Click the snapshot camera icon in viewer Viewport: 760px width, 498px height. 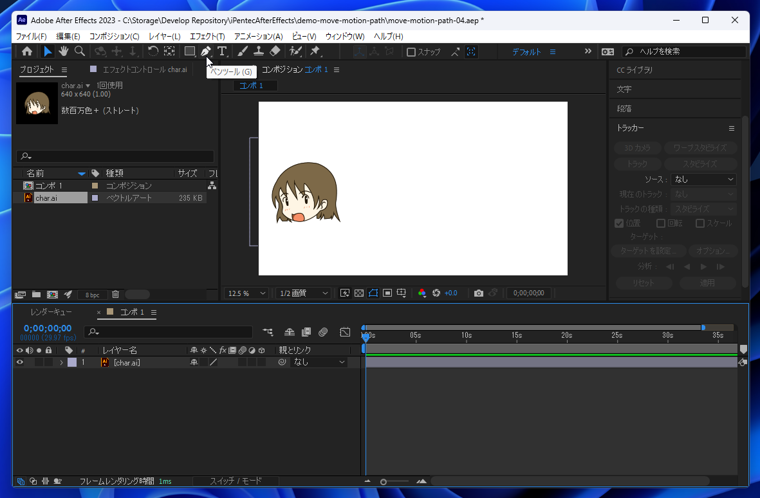478,294
